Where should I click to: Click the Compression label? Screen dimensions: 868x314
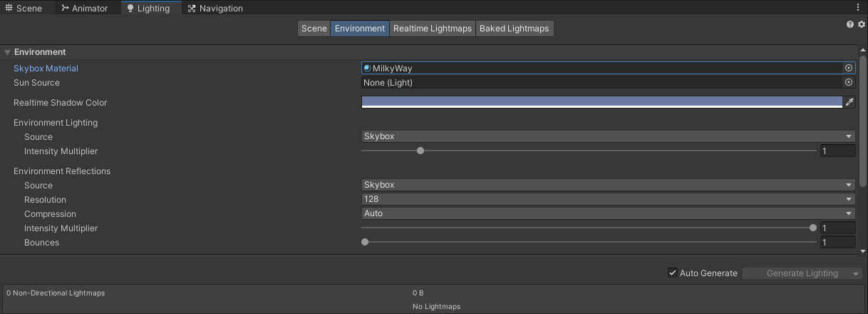click(50, 214)
